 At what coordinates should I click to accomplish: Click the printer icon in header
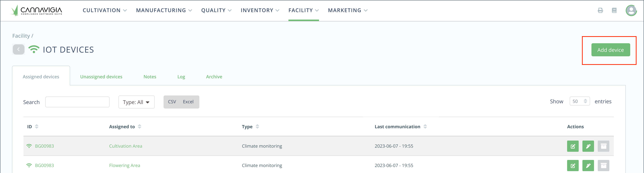tap(600, 10)
